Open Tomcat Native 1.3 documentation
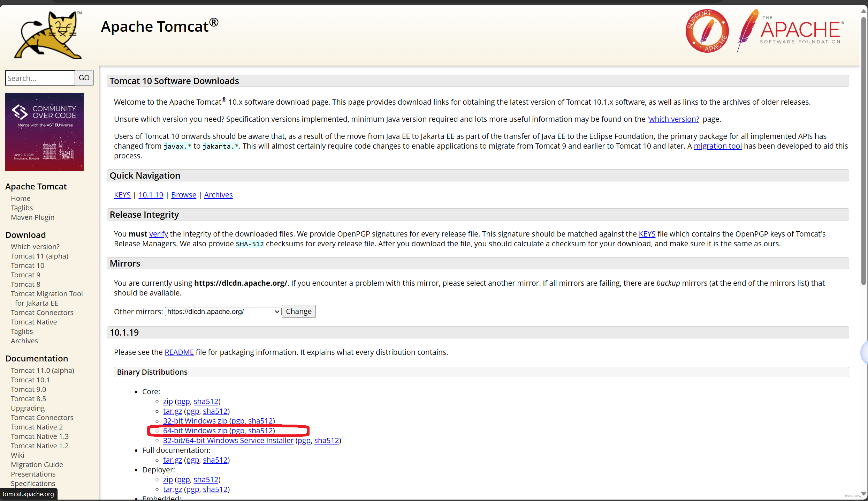This screenshot has height=501, width=868. point(40,436)
